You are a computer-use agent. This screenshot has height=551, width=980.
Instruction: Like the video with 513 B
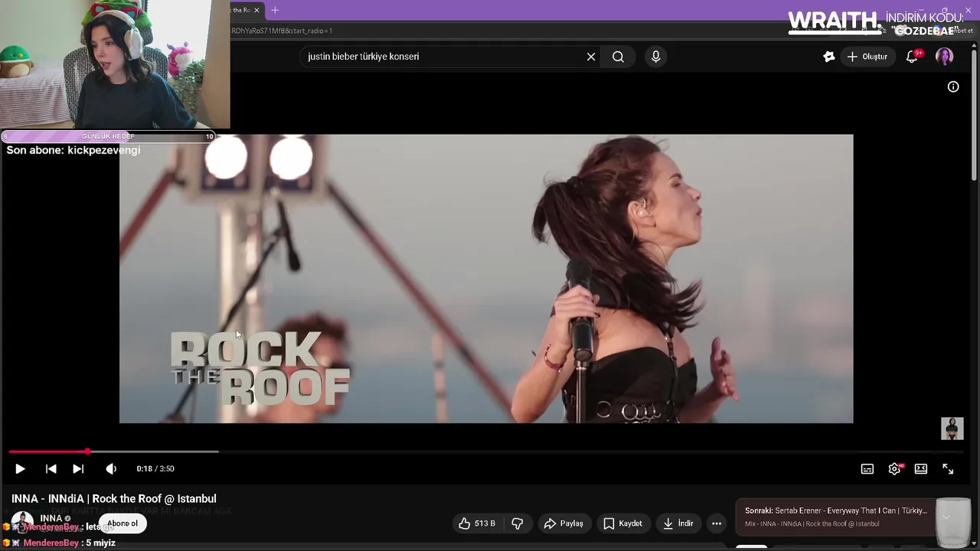point(477,523)
